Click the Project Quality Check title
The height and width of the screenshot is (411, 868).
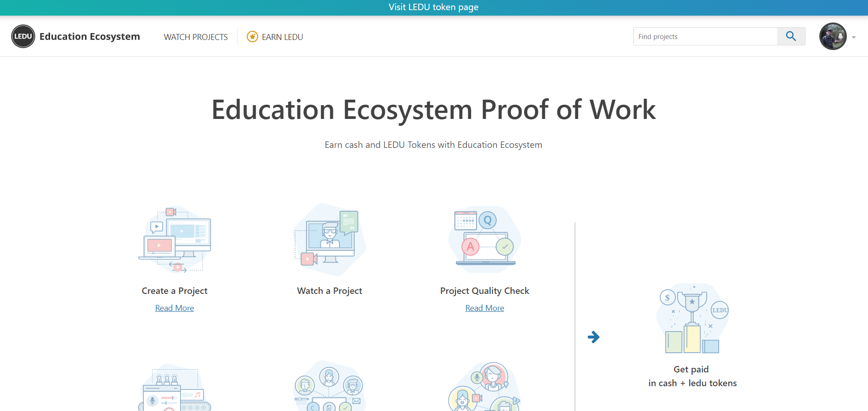pyautogui.click(x=485, y=291)
